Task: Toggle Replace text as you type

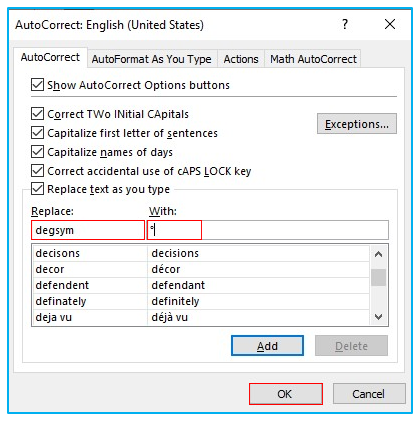Action: tap(37, 189)
